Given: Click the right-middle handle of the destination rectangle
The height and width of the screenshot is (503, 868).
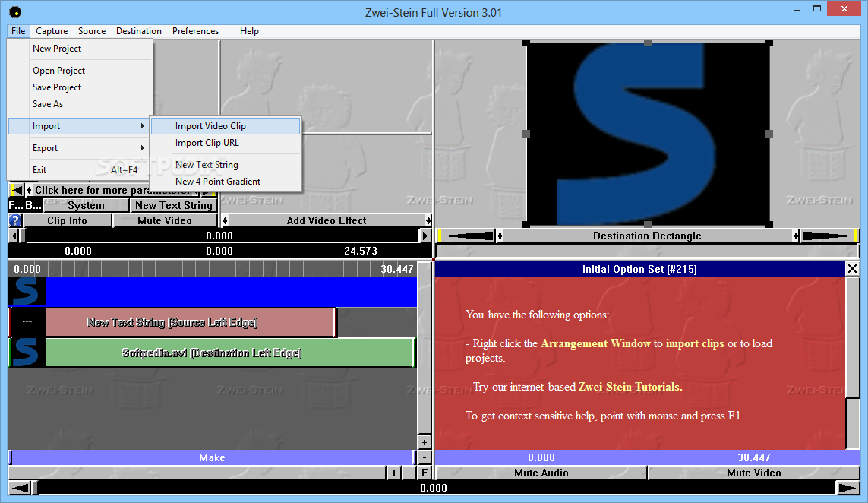Looking at the screenshot, I should [x=769, y=134].
